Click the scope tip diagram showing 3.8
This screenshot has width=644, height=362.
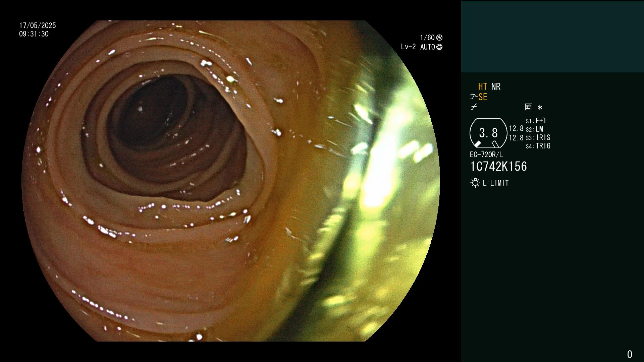pyautogui.click(x=488, y=133)
